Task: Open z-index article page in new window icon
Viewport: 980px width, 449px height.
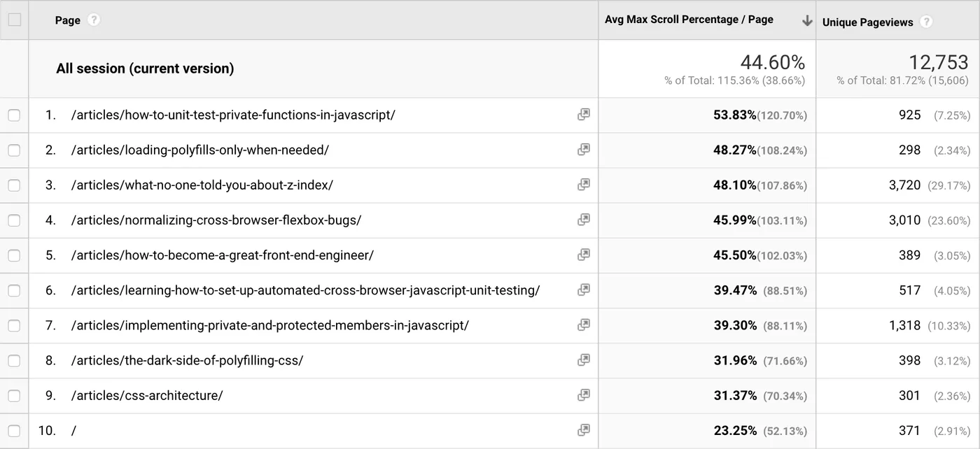Action: point(583,185)
